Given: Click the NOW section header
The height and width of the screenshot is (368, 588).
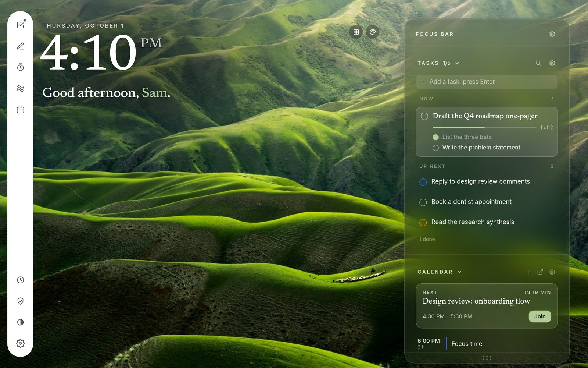Looking at the screenshot, I should click(426, 99).
